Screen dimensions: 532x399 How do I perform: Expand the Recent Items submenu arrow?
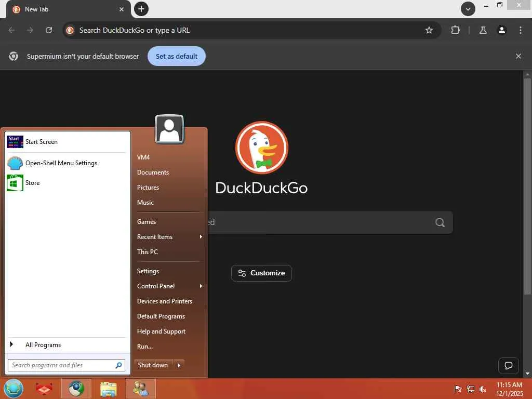[x=201, y=237]
